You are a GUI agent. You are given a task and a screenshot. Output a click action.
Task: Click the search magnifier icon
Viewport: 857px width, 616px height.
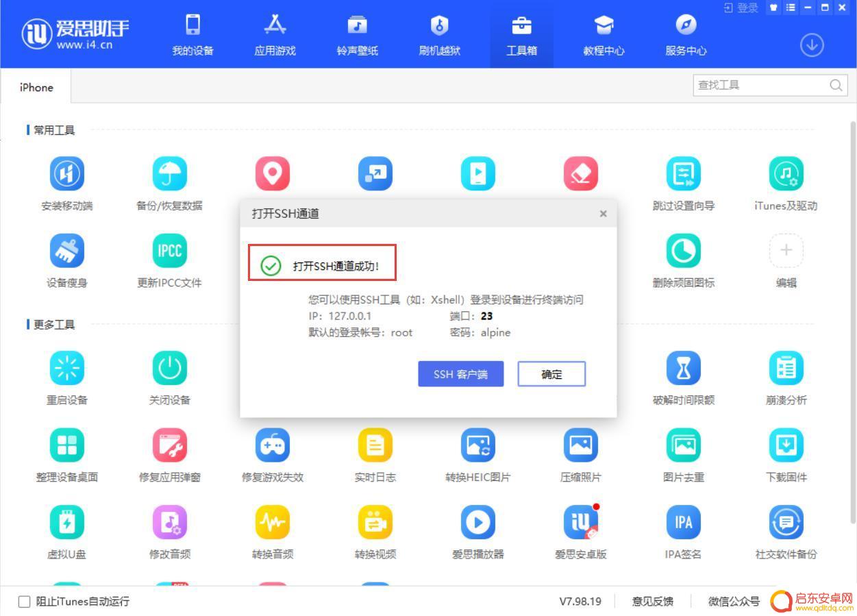pos(836,86)
